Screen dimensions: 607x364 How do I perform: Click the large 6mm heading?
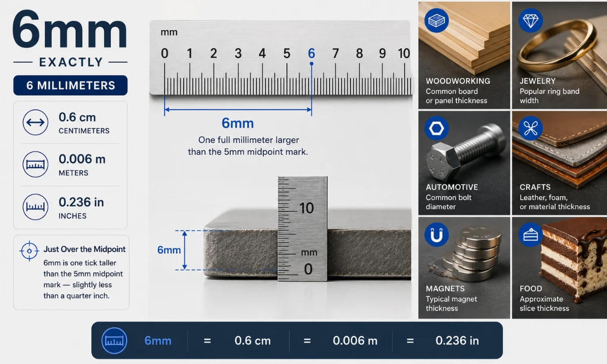69,30
